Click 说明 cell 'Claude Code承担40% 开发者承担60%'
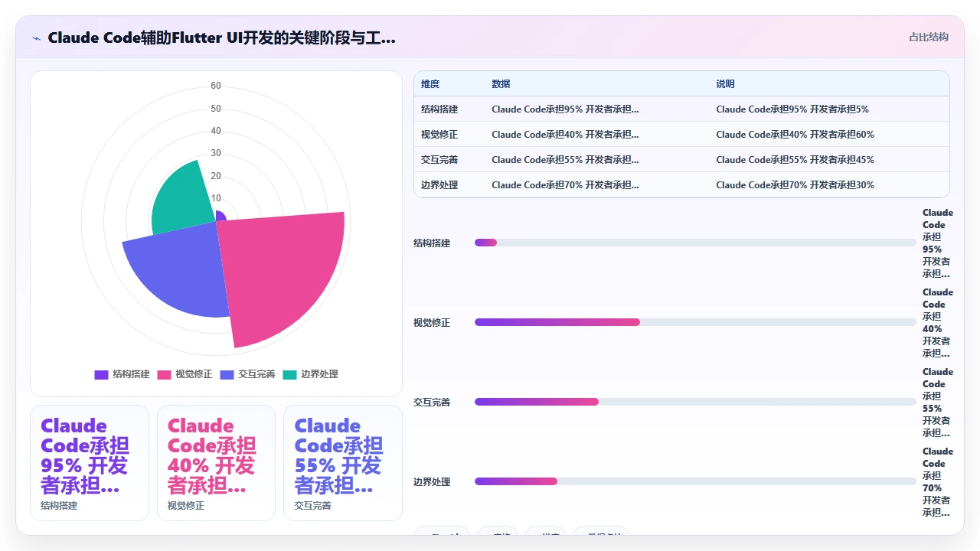 click(795, 135)
